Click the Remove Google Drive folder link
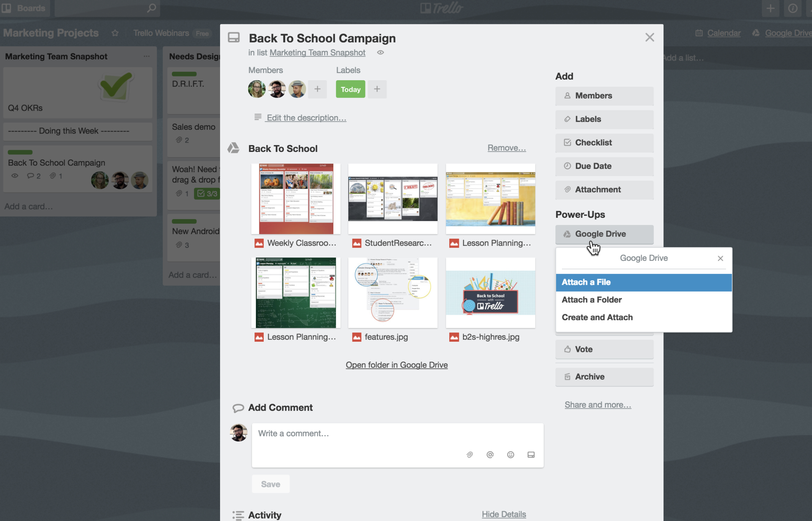Image resolution: width=812 pixels, height=521 pixels. tap(506, 147)
